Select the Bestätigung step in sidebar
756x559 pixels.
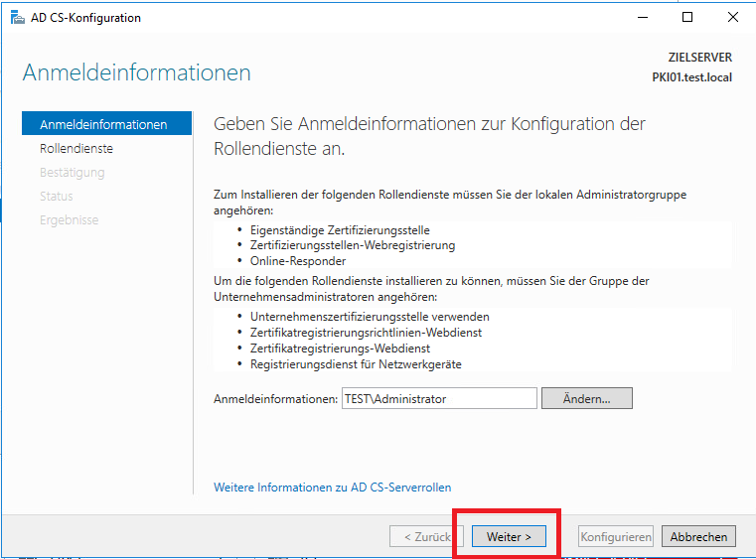pos(72,172)
